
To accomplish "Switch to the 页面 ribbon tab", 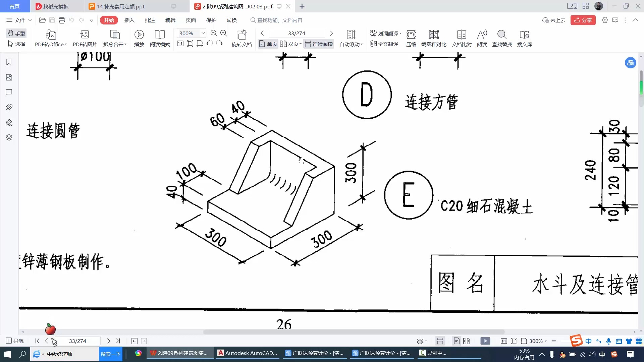I will (x=191, y=20).
